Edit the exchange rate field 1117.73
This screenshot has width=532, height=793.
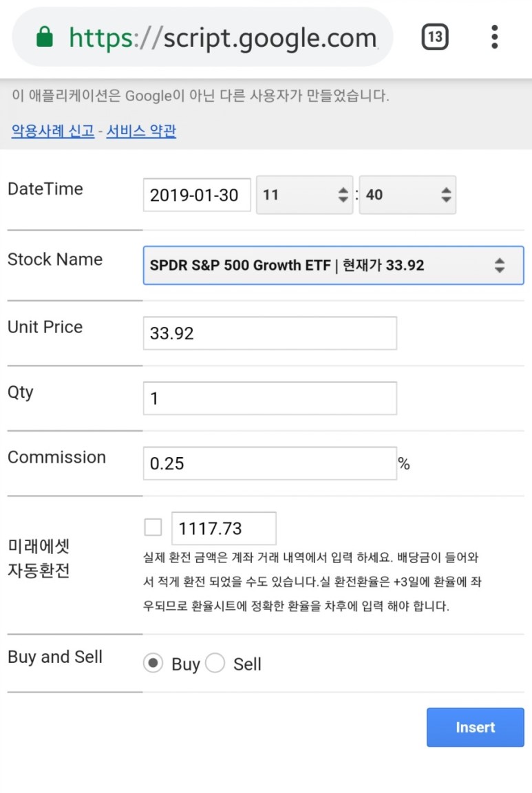click(x=224, y=529)
